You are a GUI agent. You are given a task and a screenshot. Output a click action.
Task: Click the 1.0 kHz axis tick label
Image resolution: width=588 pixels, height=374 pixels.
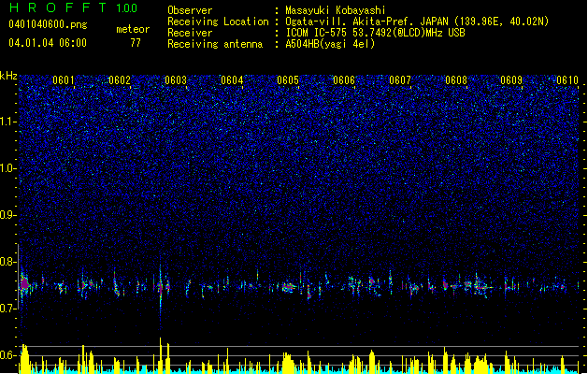pos(8,168)
